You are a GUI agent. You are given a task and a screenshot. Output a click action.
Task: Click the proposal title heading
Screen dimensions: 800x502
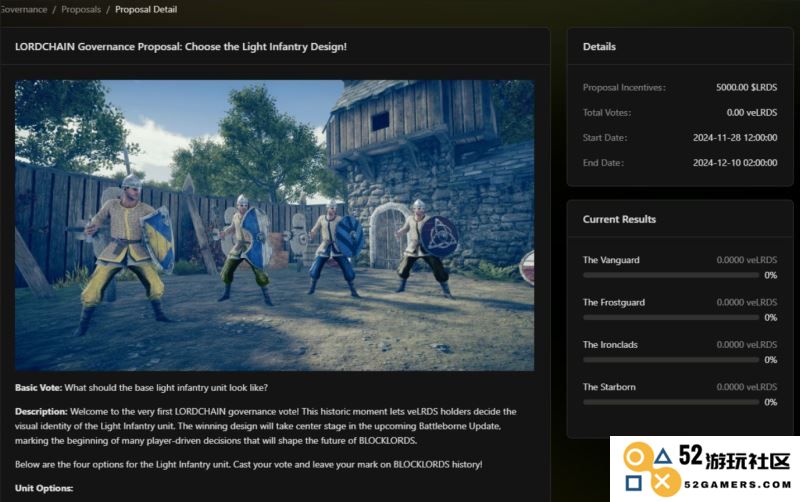[x=181, y=46]
